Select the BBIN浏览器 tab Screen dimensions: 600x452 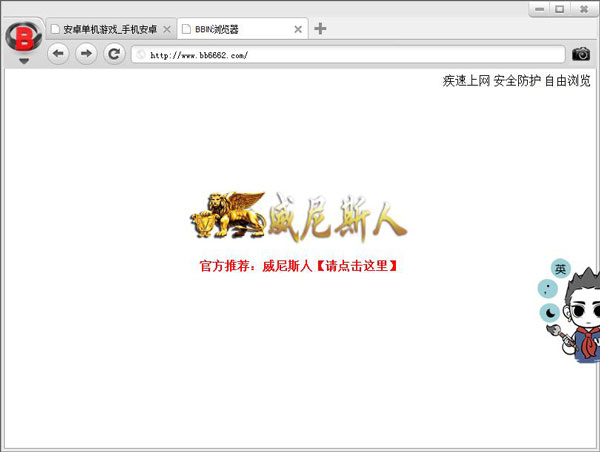coord(242,29)
